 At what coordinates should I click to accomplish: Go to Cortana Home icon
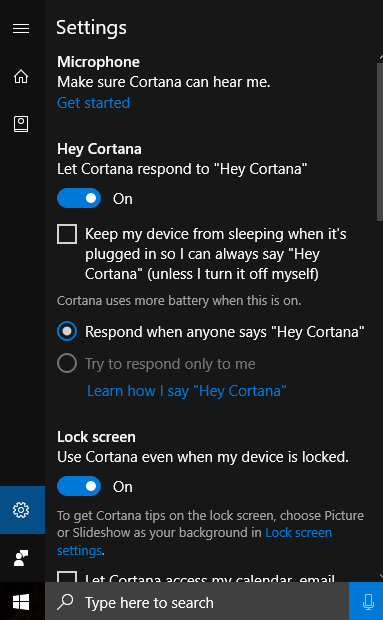tap(21, 76)
